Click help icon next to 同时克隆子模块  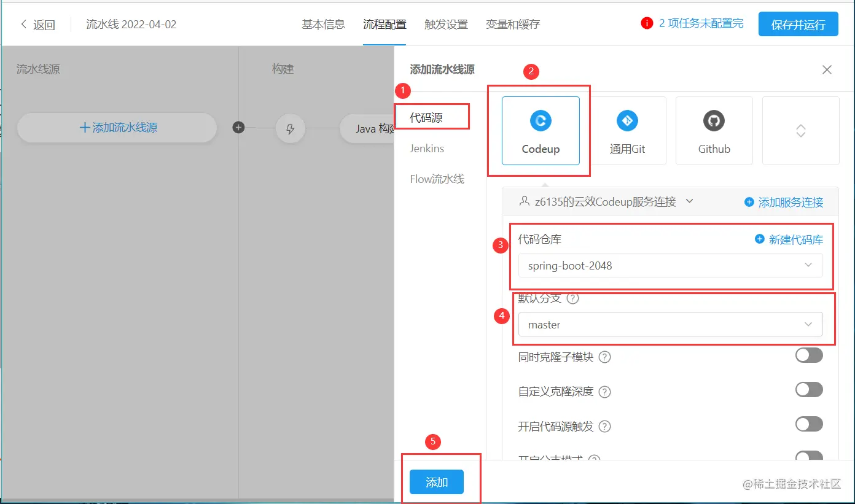pos(604,357)
